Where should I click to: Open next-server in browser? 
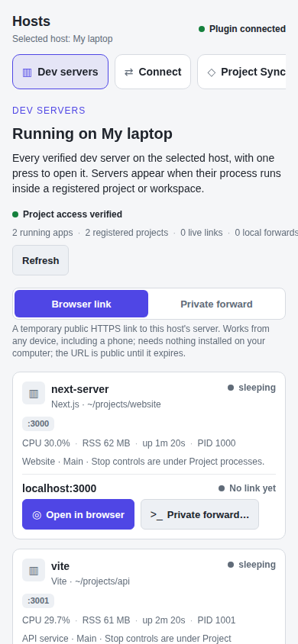pyautogui.click(x=78, y=514)
